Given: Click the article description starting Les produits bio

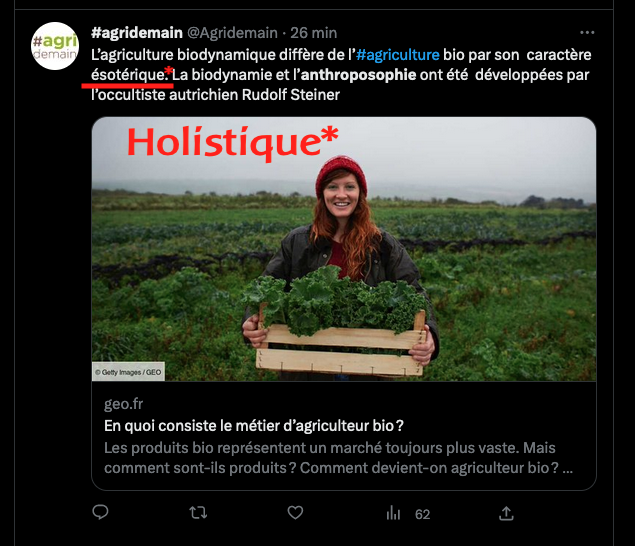Looking at the screenshot, I should (339, 458).
